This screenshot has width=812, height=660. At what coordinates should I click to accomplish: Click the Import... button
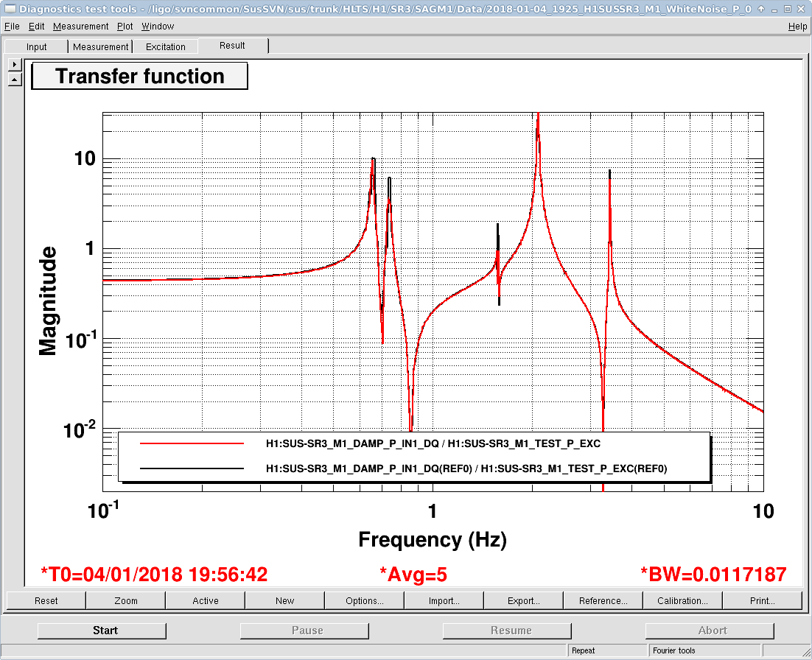pyautogui.click(x=444, y=600)
